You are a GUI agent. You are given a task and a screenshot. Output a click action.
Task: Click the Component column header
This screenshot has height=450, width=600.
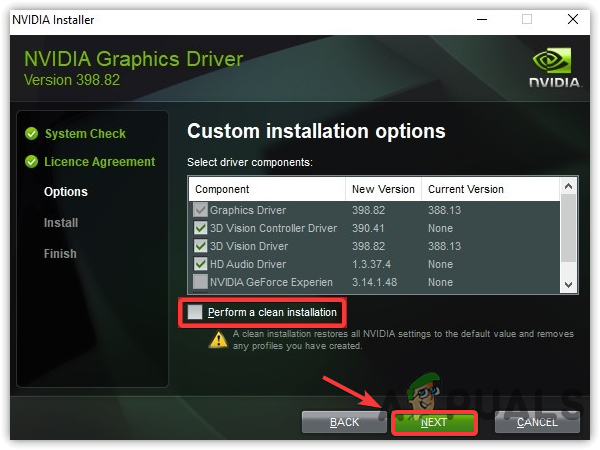(267, 189)
